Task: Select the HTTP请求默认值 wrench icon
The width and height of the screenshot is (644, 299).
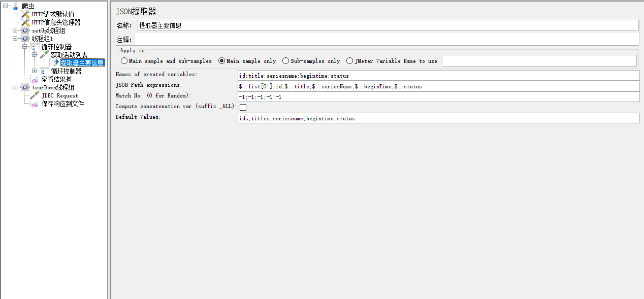Action: pyautogui.click(x=25, y=14)
